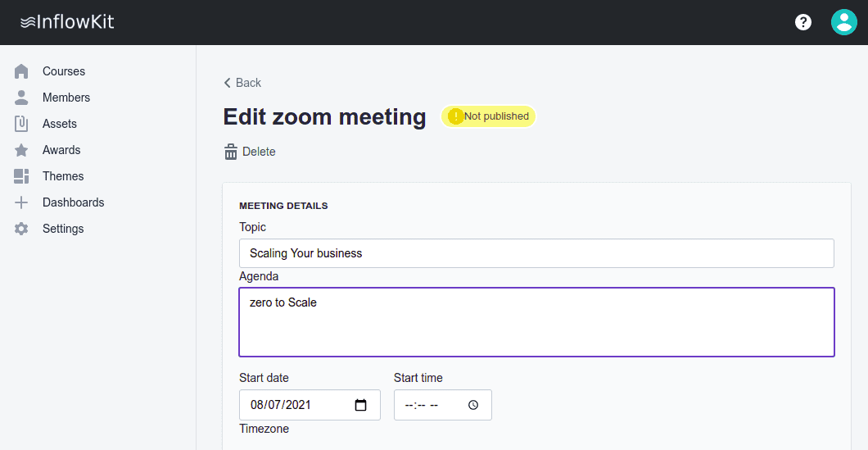Open the calendar picker in Start date
The image size is (868, 450).
pyautogui.click(x=360, y=405)
